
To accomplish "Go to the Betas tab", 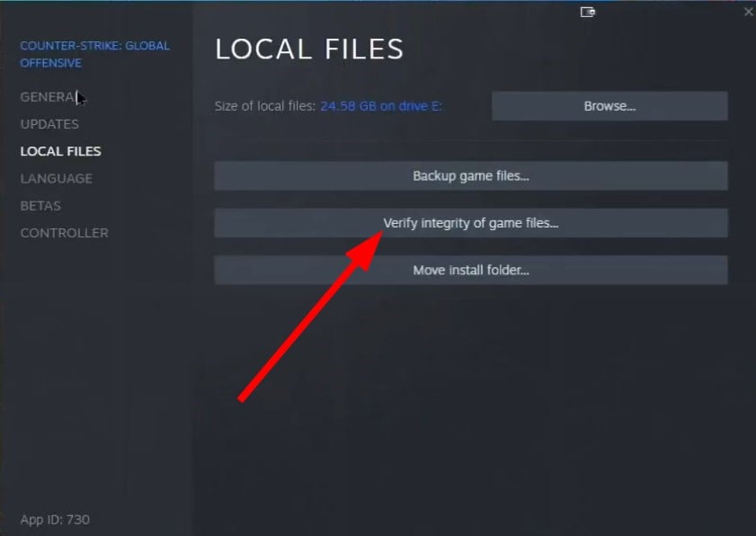I will [x=40, y=206].
